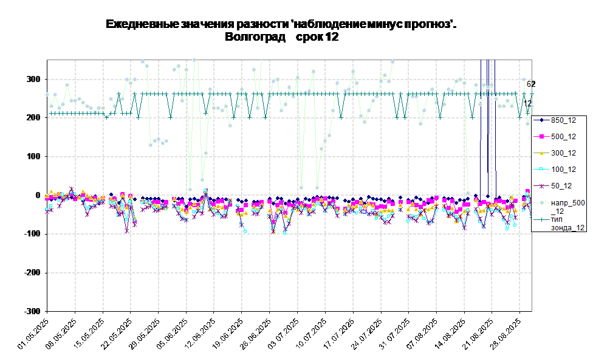Click the 100_12 legend entry text
The image size is (593, 364).
[563, 170]
